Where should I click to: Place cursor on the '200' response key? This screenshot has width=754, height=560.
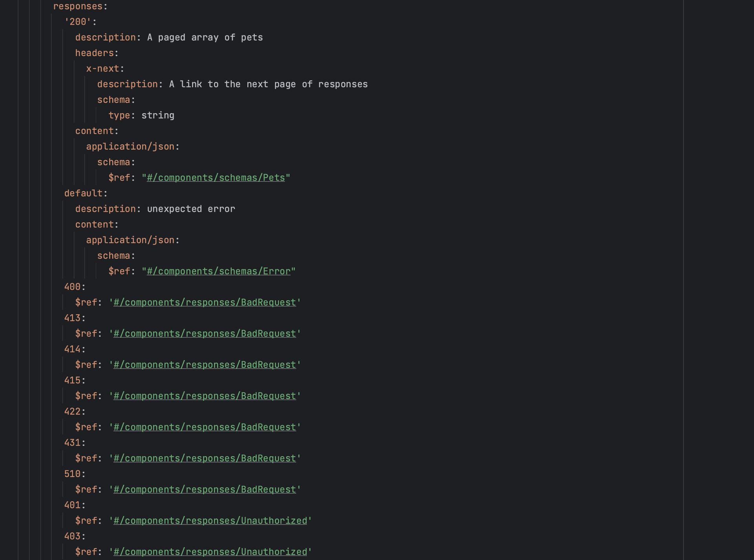[78, 22]
